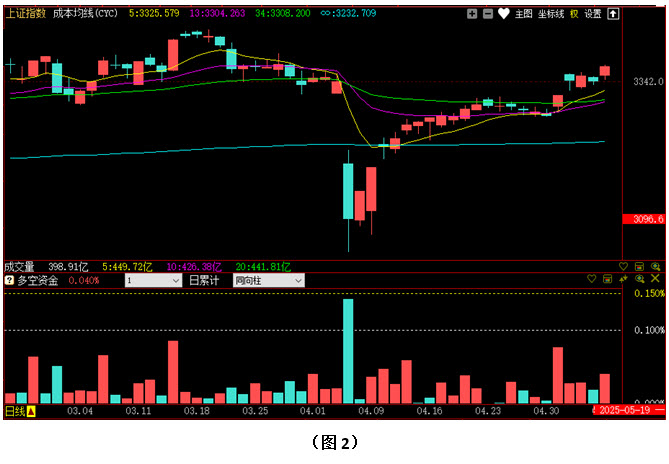Click the 设置 settings button
669x464 pixels.
point(593,14)
